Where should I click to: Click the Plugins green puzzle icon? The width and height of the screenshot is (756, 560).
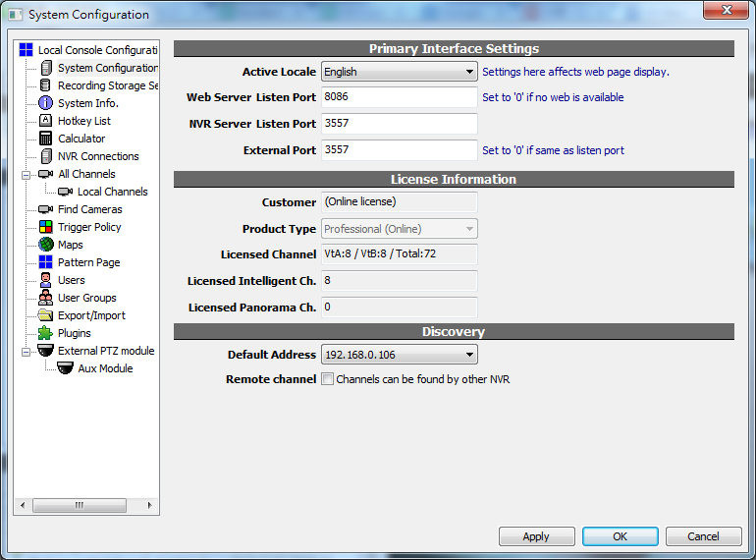tap(45, 333)
